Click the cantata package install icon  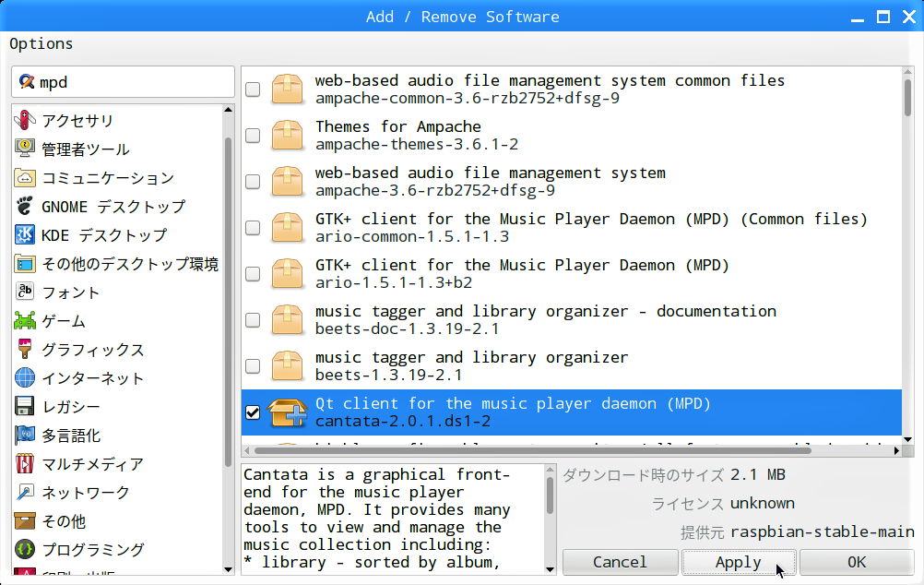288,412
